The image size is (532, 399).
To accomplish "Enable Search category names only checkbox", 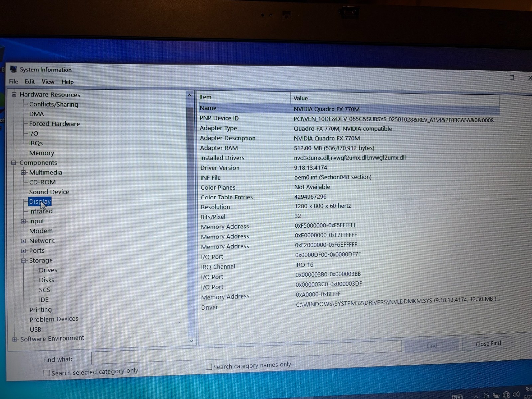I will 209,367.
